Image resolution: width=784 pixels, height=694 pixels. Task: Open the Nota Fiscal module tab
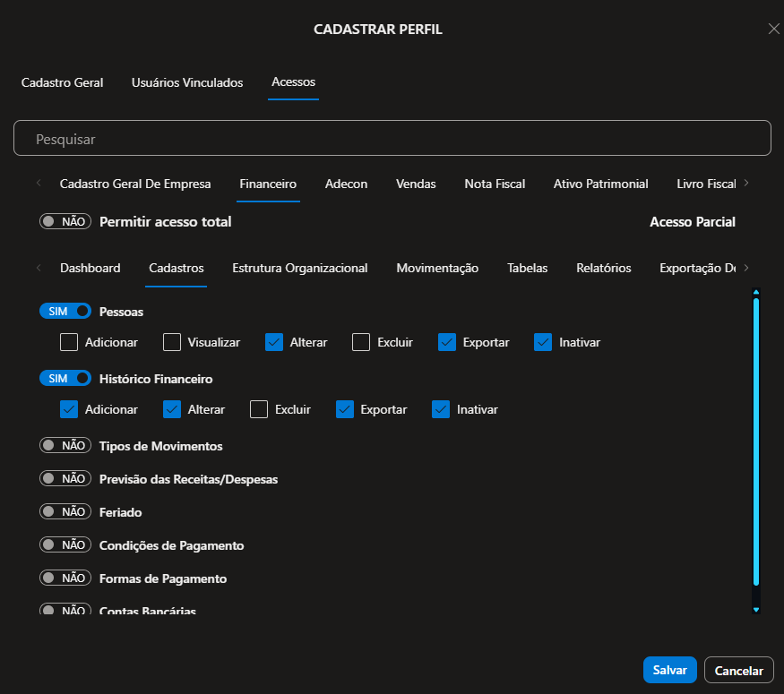tap(495, 184)
